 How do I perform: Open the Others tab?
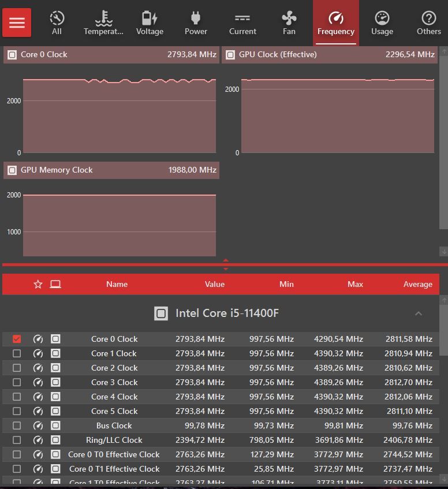point(429,23)
